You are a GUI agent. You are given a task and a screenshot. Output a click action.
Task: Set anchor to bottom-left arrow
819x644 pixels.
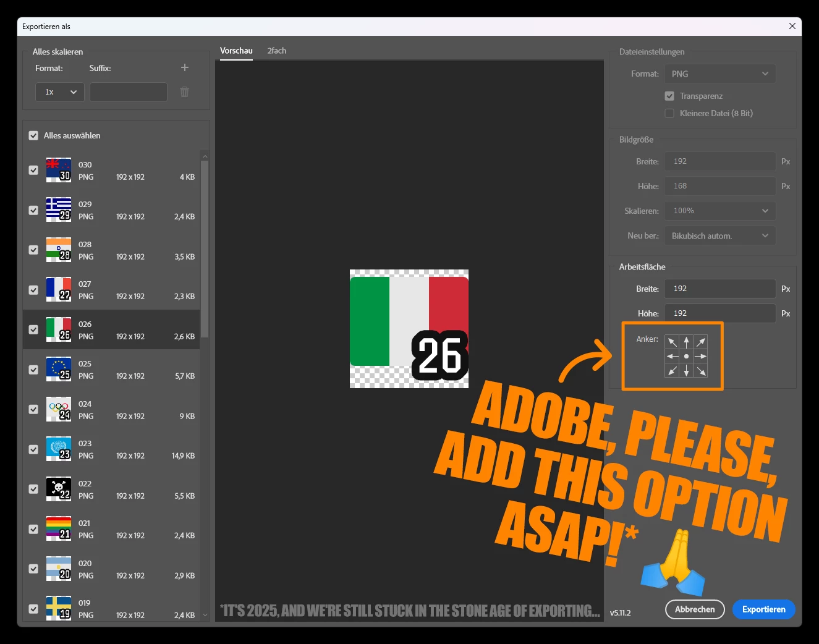672,370
